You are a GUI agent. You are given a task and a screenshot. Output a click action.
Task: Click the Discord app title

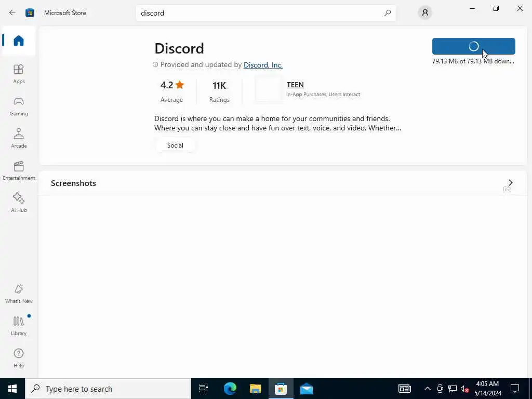point(179,48)
